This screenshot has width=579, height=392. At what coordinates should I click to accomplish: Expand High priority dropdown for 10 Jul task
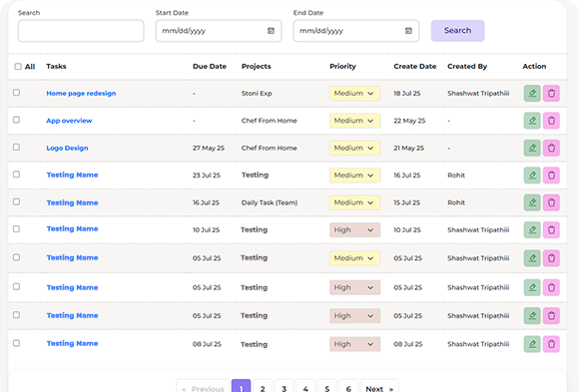(x=354, y=230)
